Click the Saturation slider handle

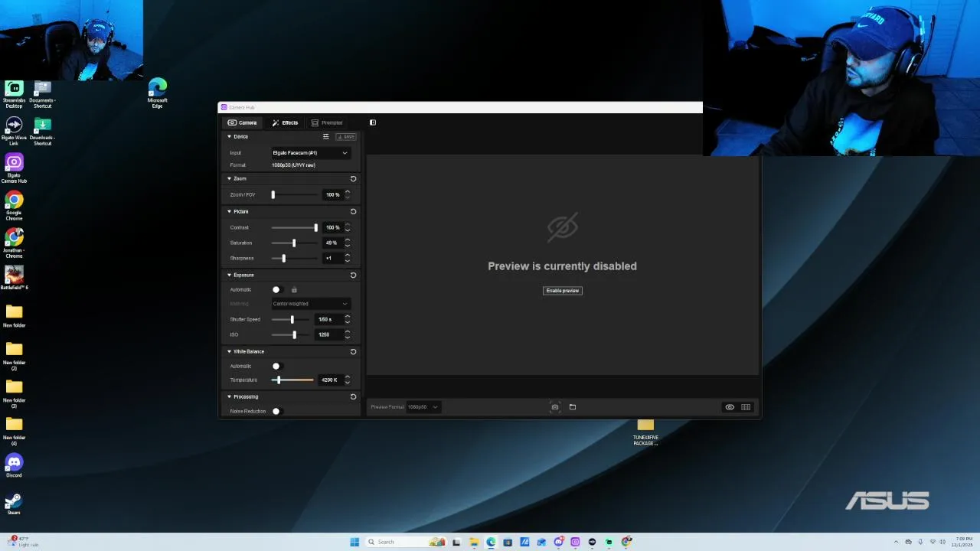pyautogui.click(x=294, y=243)
